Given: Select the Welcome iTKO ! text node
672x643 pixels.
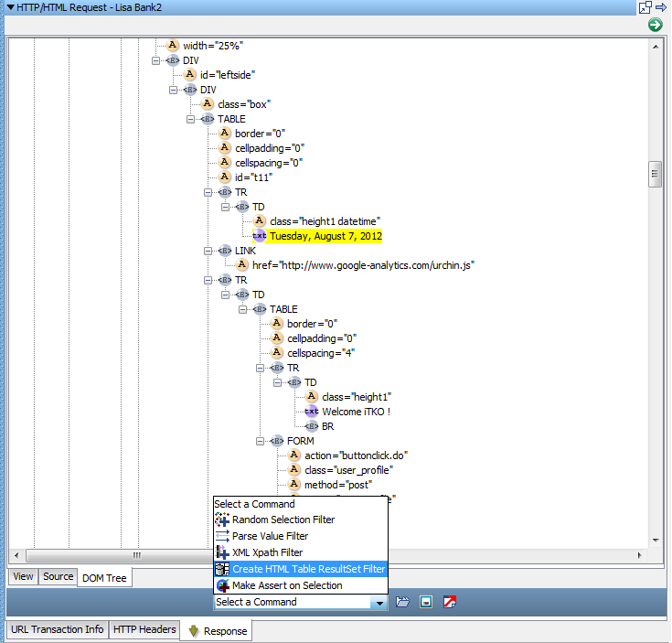Looking at the screenshot, I should pos(357,412).
